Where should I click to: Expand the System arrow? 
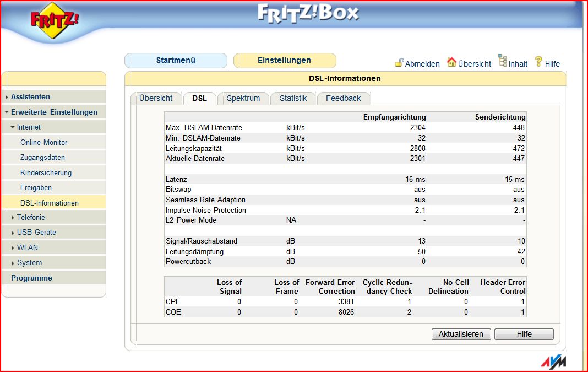pos(13,263)
